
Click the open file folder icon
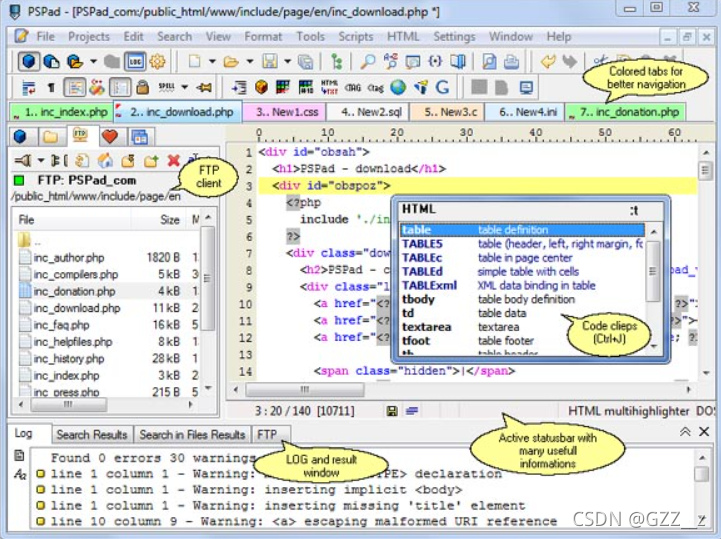pyautogui.click(x=231, y=61)
